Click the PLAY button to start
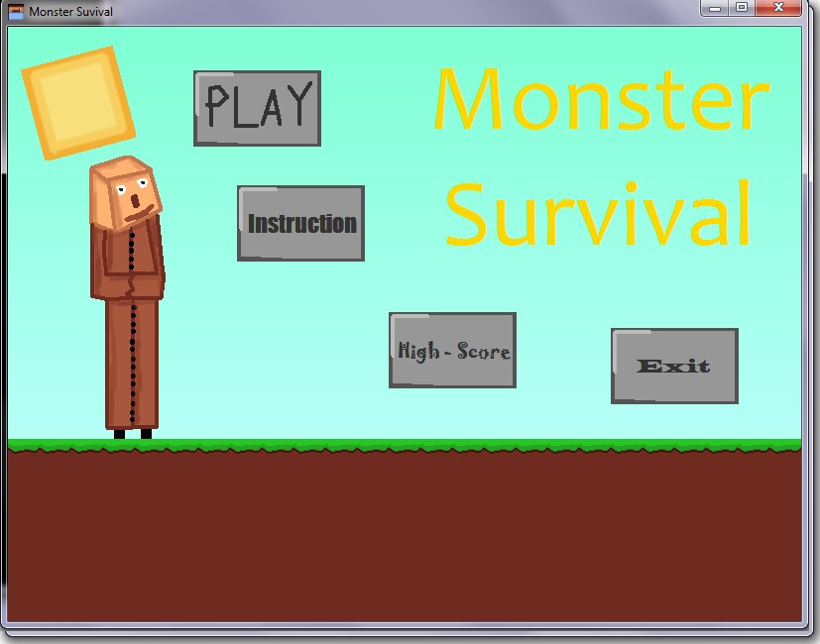This screenshot has width=820, height=644. (x=256, y=108)
